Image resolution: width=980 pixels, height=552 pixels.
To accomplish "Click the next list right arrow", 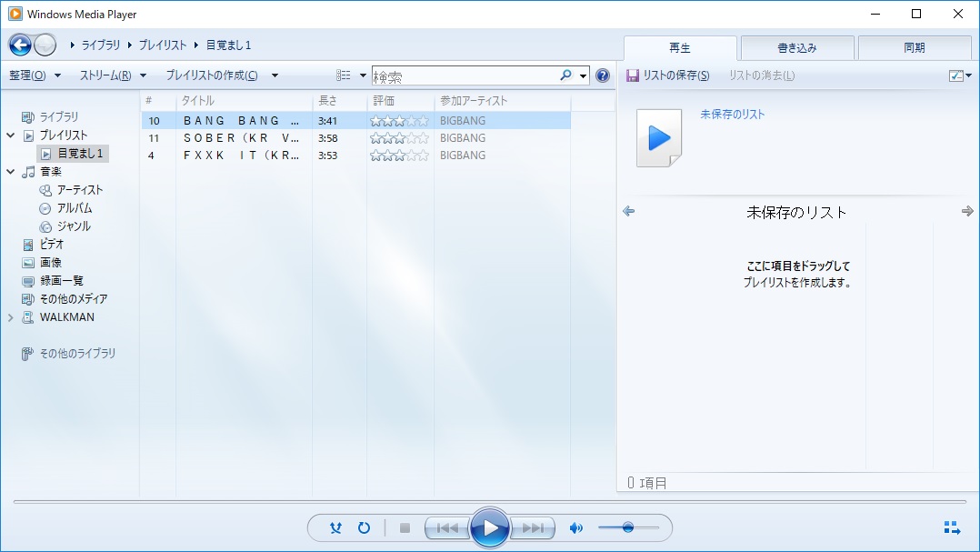I will click(x=967, y=211).
